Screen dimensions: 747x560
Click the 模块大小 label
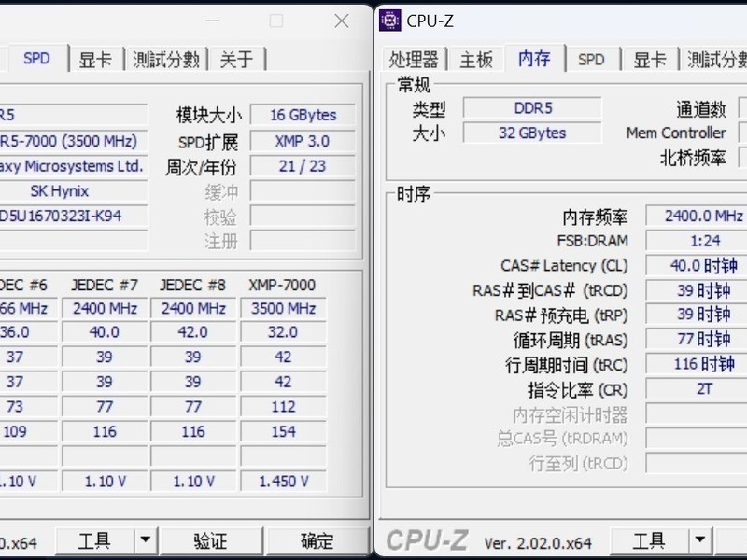pyautogui.click(x=208, y=115)
